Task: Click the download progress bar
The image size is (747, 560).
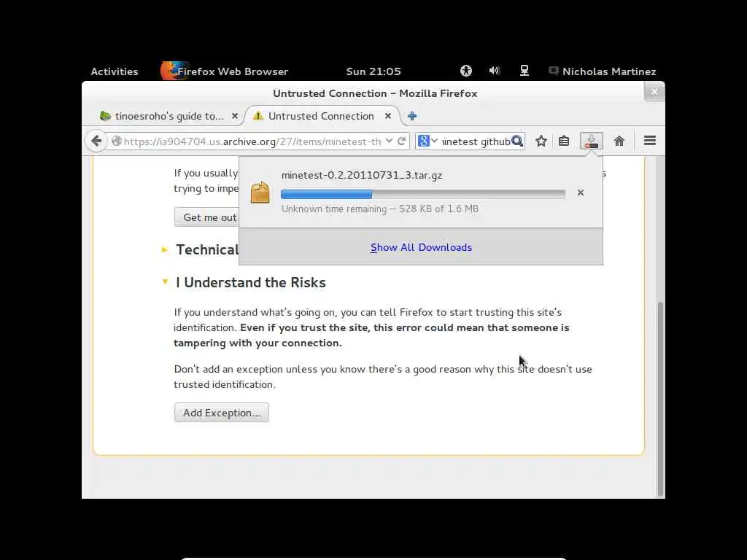Action: tap(423, 194)
